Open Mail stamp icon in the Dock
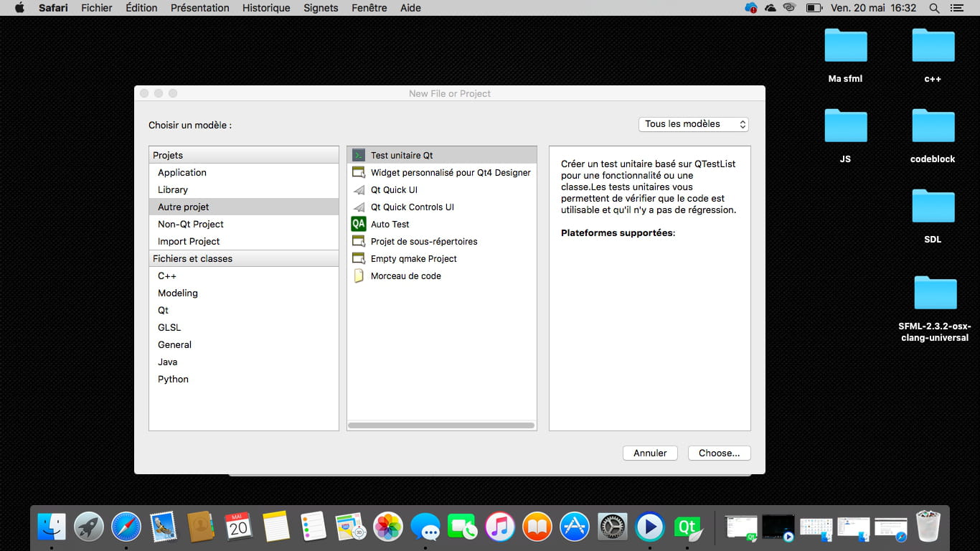The width and height of the screenshot is (980, 551). coord(164,528)
